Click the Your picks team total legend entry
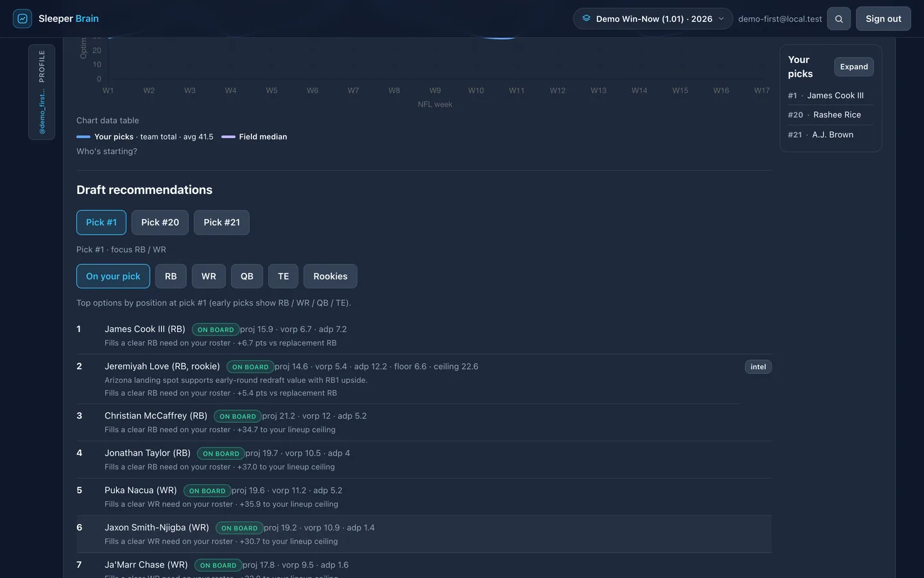 click(x=145, y=137)
